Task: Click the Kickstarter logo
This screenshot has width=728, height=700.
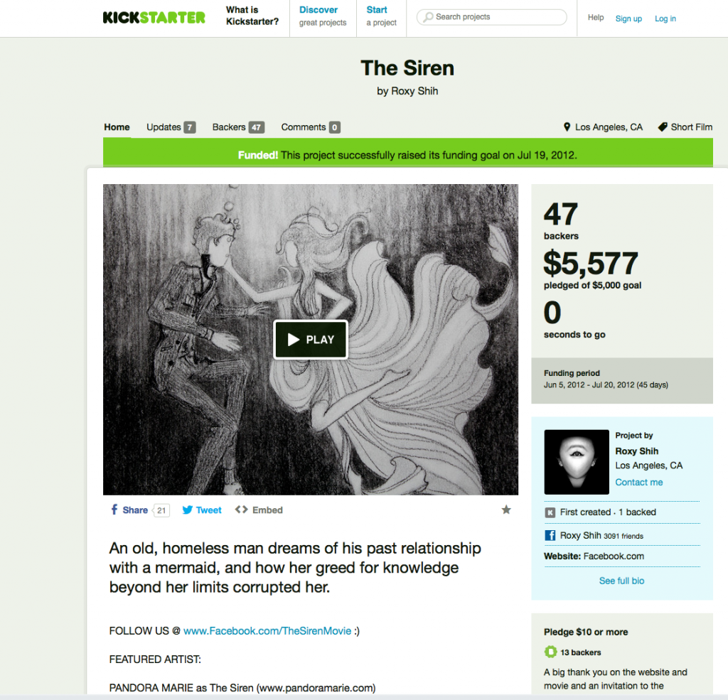Action: (154, 18)
